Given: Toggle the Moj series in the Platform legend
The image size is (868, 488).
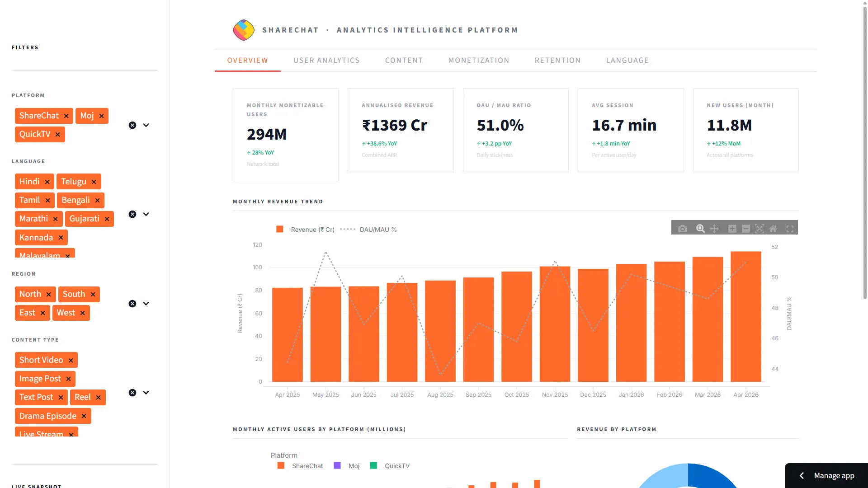Looking at the screenshot, I should [x=346, y=466].
